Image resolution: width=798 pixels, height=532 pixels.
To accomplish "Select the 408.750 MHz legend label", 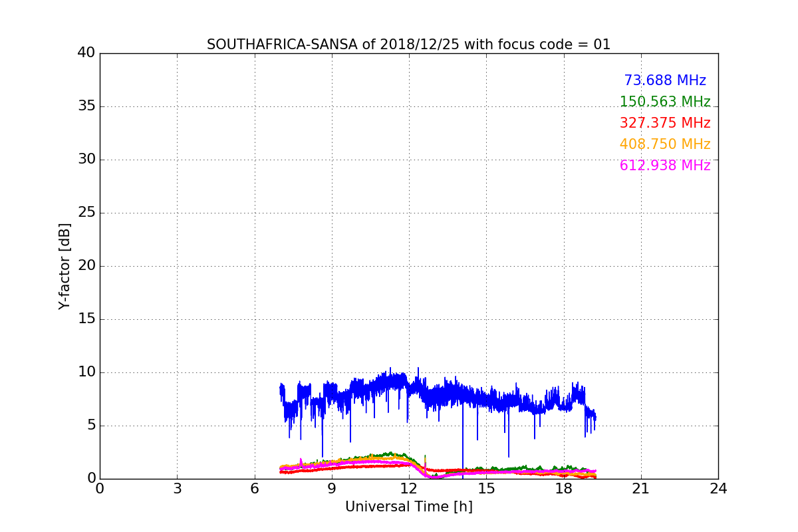I will coord(665,144).
